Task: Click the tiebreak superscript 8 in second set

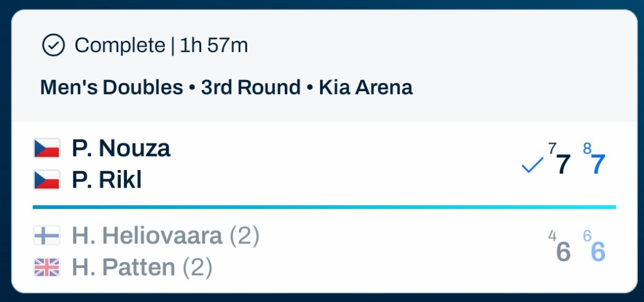Action: tap(587, 149)
